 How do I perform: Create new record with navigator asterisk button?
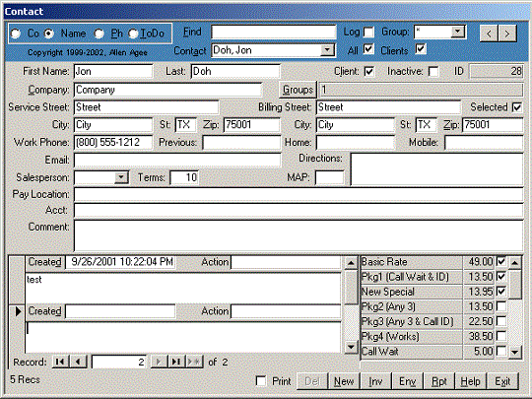pyautogui.click(x=195, y=362)
